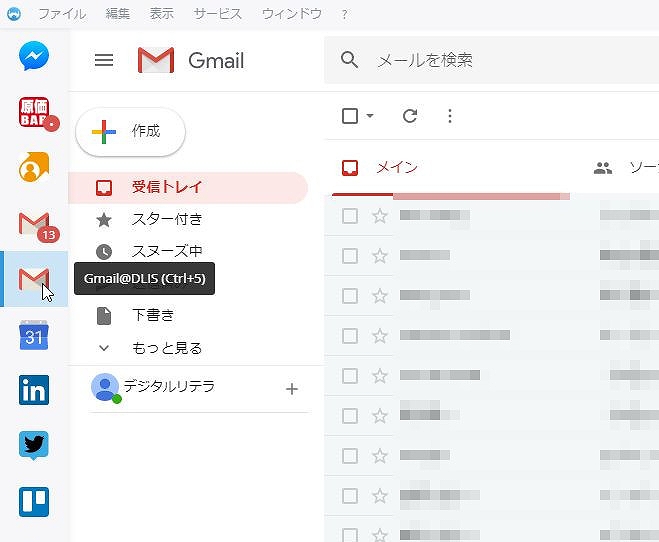The height and width of the screenshot is (542, 659).
Task: Star the third email in the list
Action: (380, 296)
